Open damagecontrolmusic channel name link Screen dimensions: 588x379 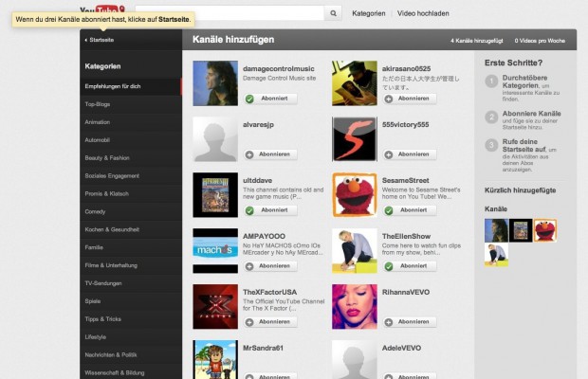coord(279,68)
